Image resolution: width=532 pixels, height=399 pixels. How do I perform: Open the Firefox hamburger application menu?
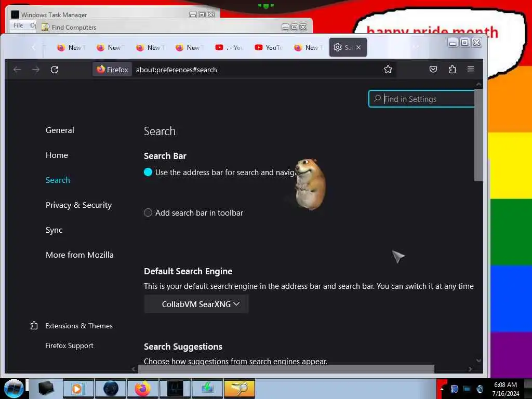tap(471, 69)
